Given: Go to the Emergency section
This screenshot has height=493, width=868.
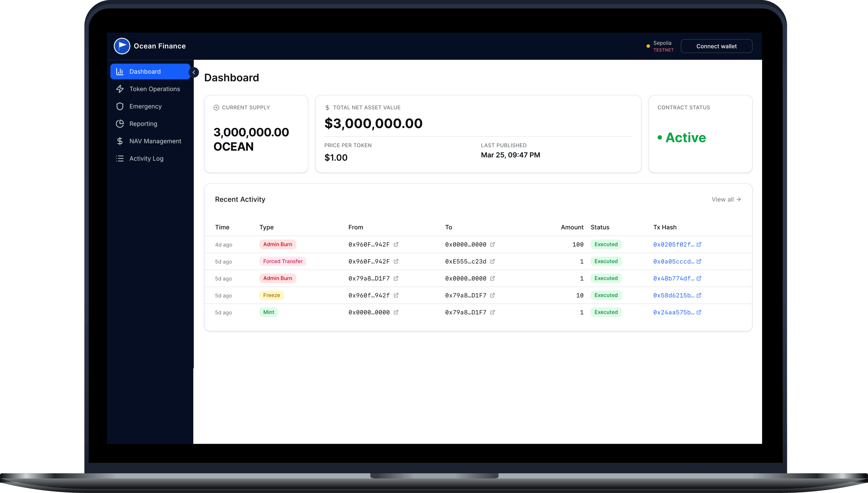Looking at the screenshot, I should [145, 106].
